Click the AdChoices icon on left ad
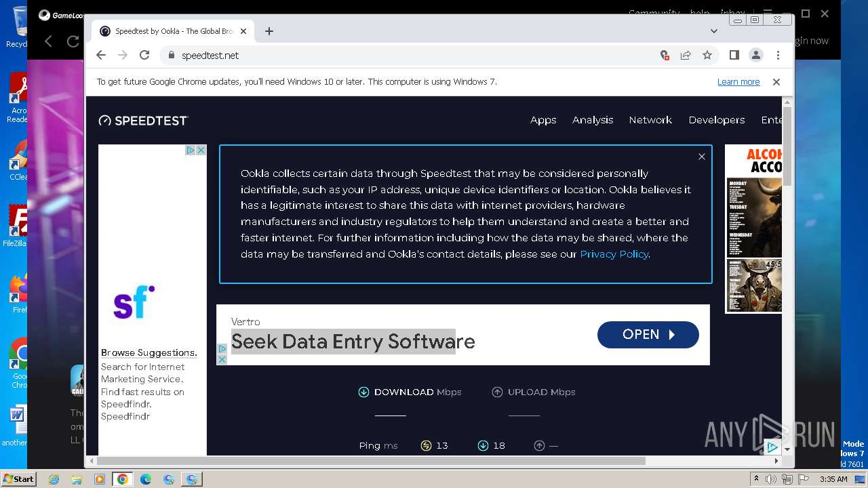Screen dimensions: 868x488 click(191, 150)
